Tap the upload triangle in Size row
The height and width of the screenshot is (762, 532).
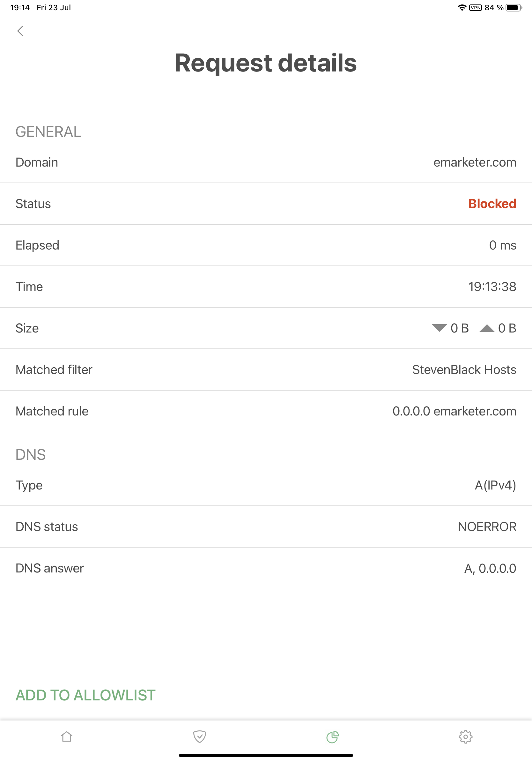pyautogui.click(x=488, y=328)
